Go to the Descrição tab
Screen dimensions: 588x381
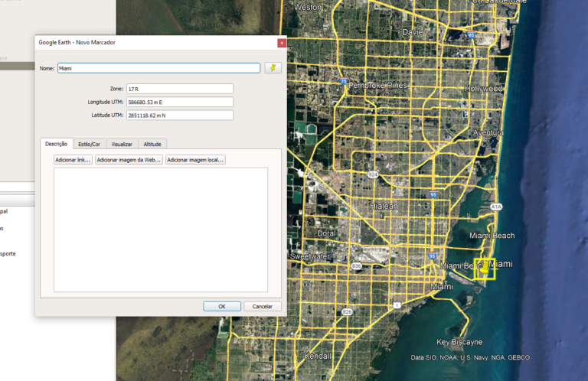(57, 144)
